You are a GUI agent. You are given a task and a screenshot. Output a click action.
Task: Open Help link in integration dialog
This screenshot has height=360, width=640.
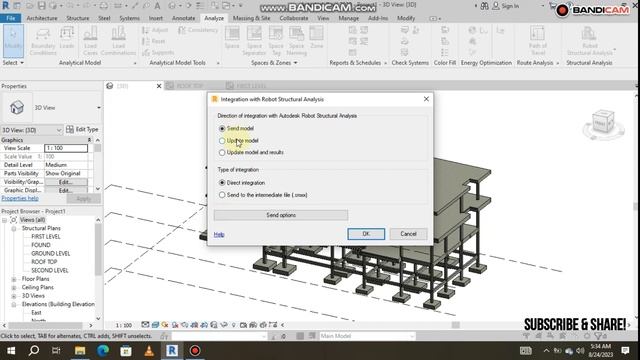click(x=219, y=234)
